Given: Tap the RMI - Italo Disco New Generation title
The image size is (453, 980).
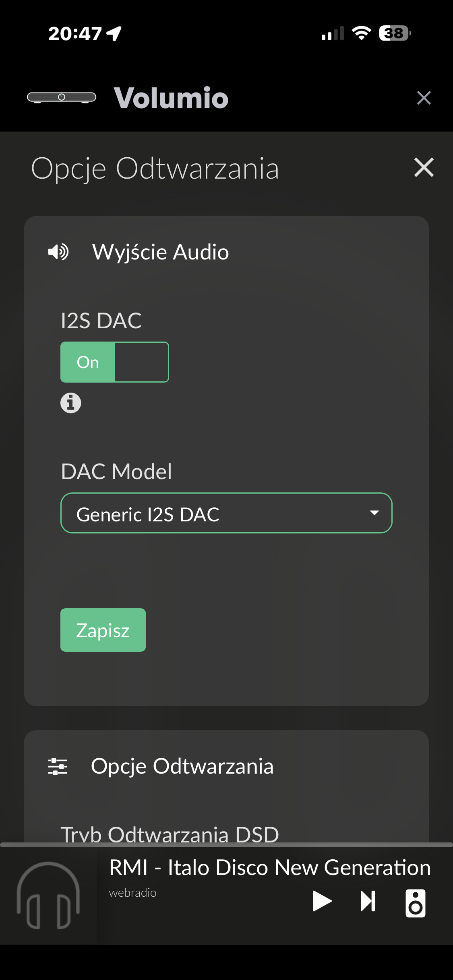Looking at the screenshot, I should tap(269, 868).
